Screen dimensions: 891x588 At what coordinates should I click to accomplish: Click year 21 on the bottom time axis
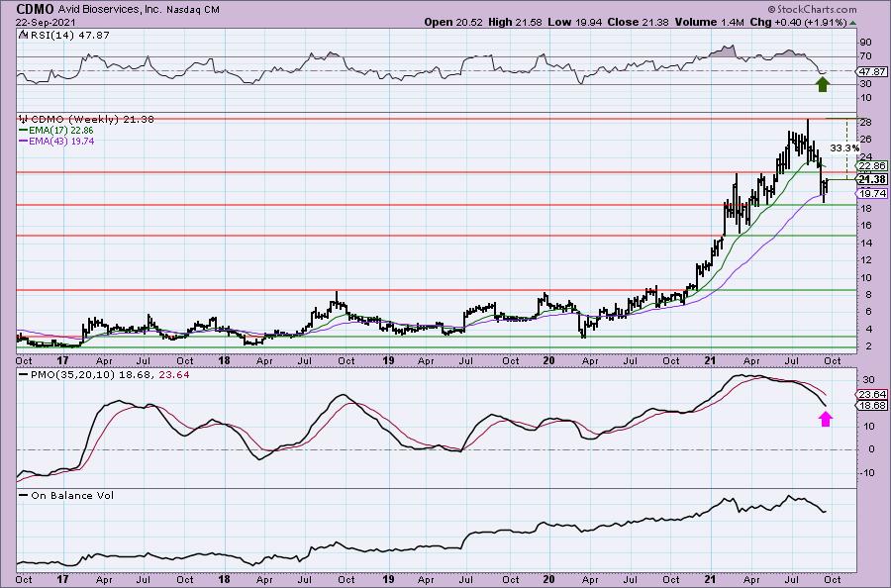point(710,580)
